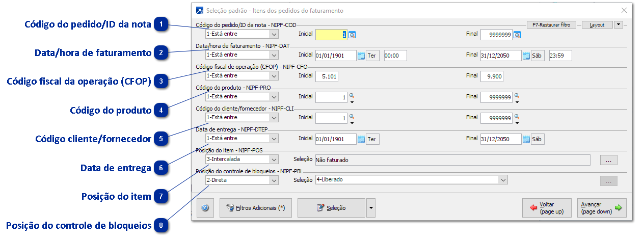The height and width of the screenshot is (240, 644).
Task: Focus the Código do pedido Final field 9999999
Action: pos(497,34)
